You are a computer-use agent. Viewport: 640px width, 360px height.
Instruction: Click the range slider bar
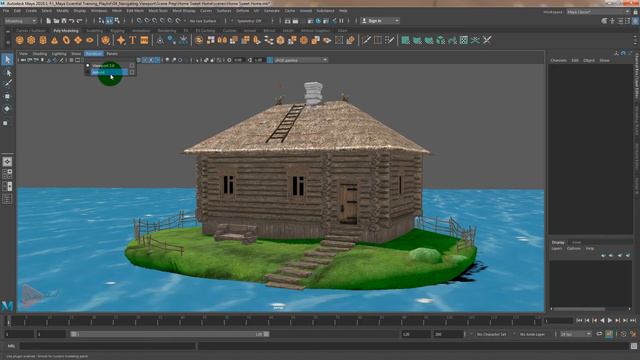[170, 334]
